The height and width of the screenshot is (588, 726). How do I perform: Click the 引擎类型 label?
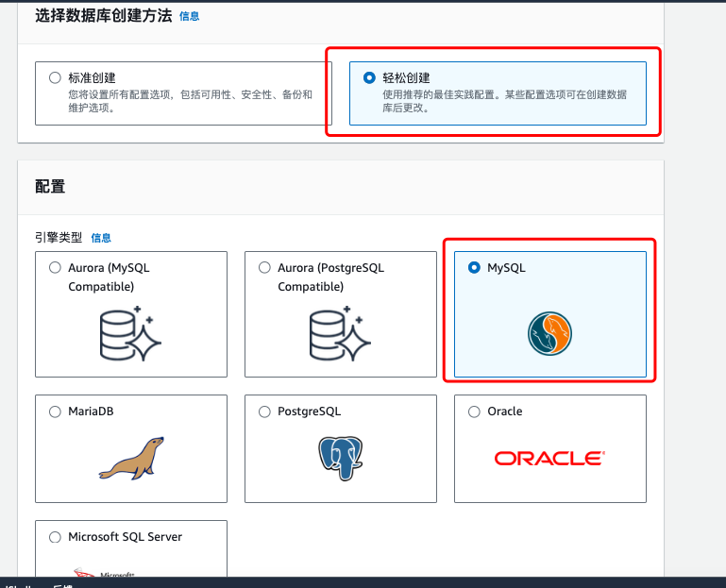pos(59,238)
